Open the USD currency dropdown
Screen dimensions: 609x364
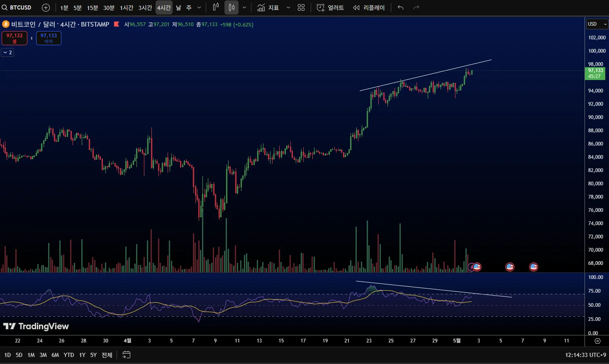tap(597, 24)
